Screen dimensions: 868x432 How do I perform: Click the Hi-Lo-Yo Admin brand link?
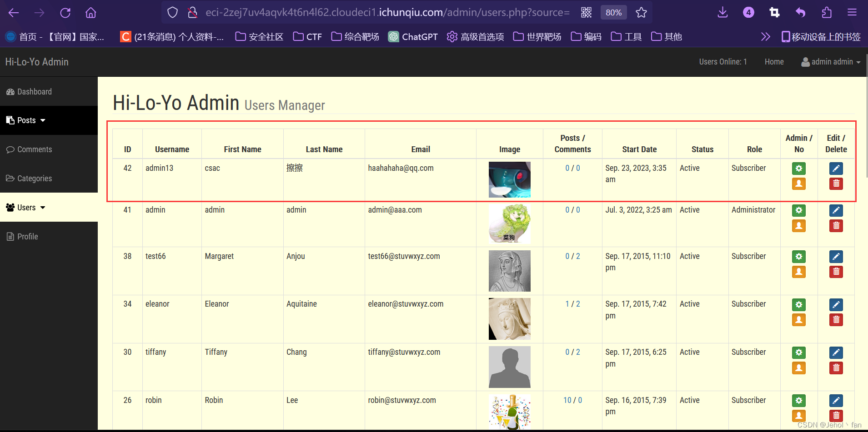click(x=37, y=62)
